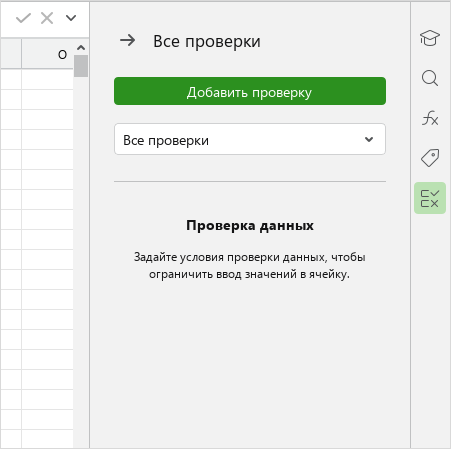Click the green Добавить проверку button
This screenshot has width=451, height=449.
pos(250,91)
